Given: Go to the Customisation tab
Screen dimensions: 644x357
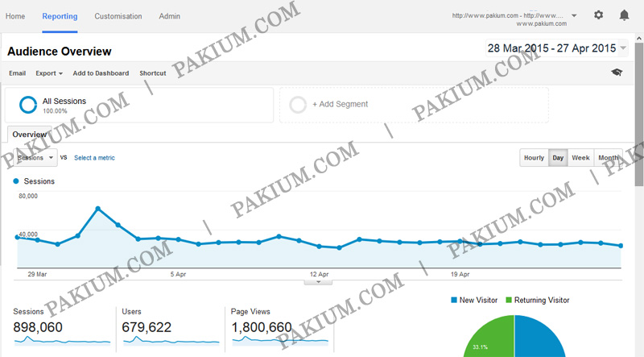Looking at the screenshot, I should tap(118, 16).
